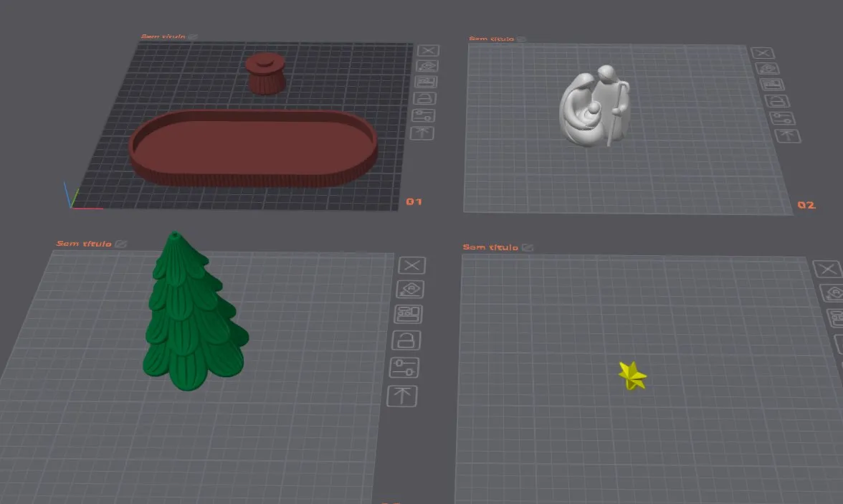This screenshot has width=843, height=504.
Task: Open settings for the green tree plate
Action: (404, 368)
